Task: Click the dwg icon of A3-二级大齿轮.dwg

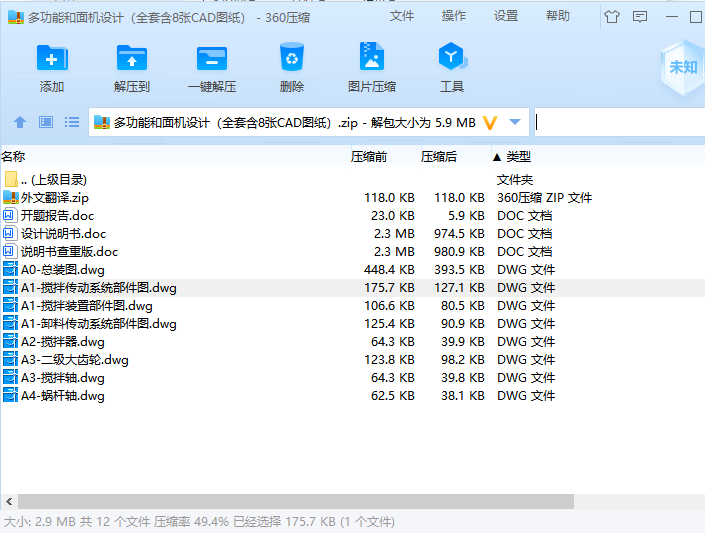Action: click(x=10, y=359)
